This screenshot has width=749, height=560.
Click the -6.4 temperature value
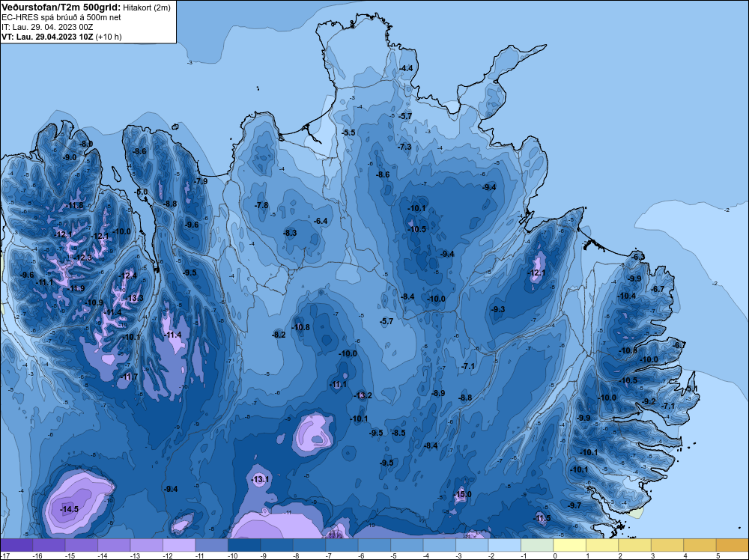[321, 221]
